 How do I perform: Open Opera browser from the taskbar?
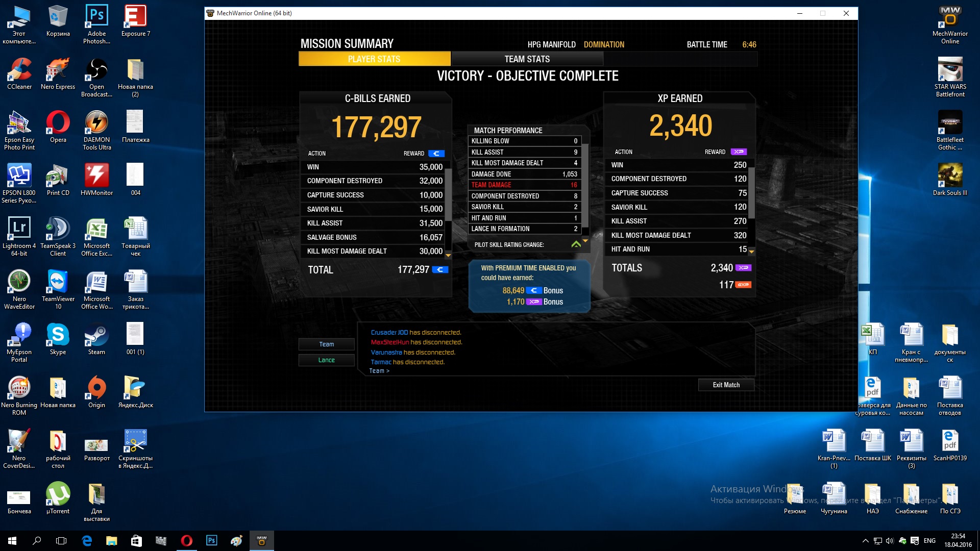coord(187,541)
